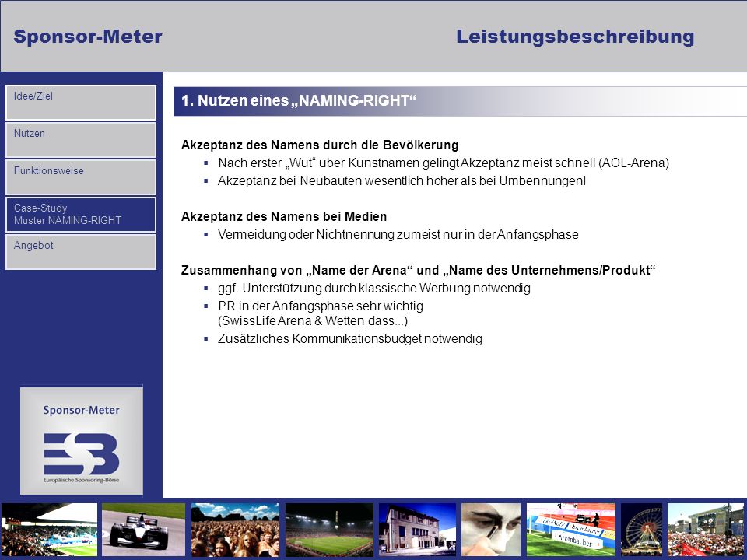Click text '(SwissLife Arena & Wetten dass...)'
The height and width of the screenshot is (560, 747).
[x=313, y=321]
